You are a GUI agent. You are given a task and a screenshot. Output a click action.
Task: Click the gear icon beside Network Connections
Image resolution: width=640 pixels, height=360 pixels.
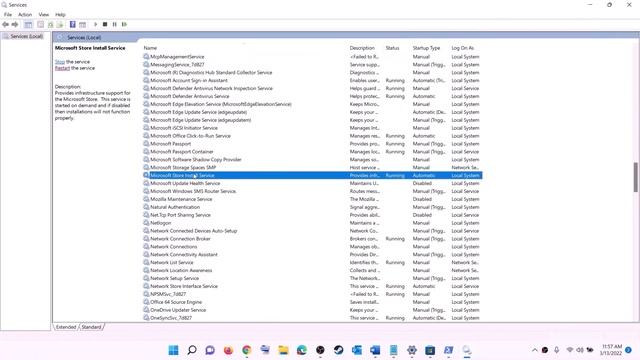(x=146, y=247)
